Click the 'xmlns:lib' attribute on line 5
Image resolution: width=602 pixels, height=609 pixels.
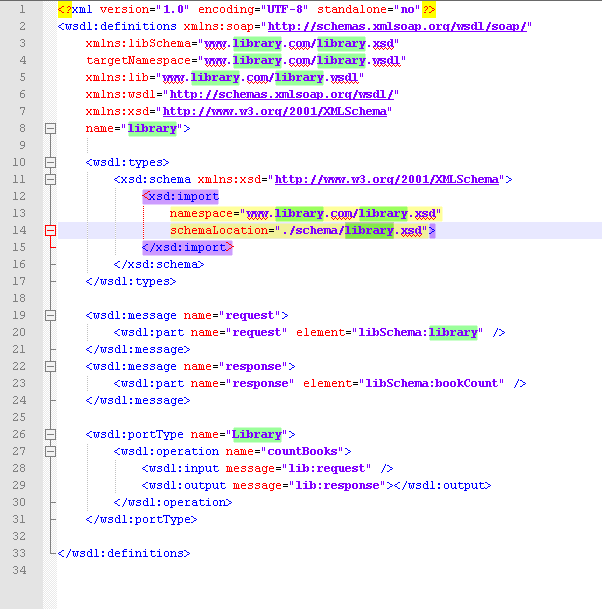[x=117, y=77]
